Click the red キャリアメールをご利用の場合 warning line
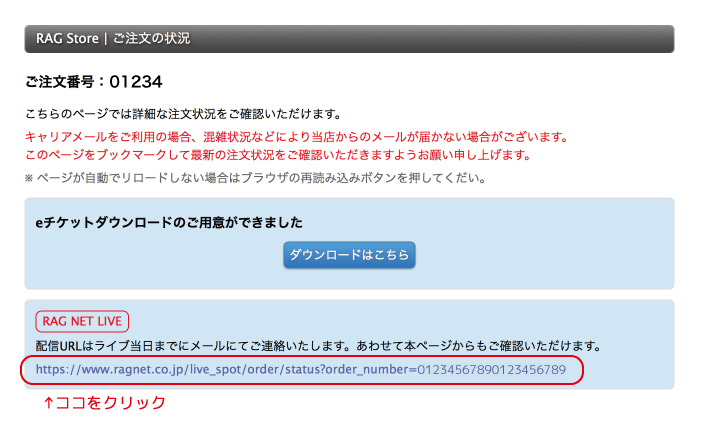 [x=297, y=137]
